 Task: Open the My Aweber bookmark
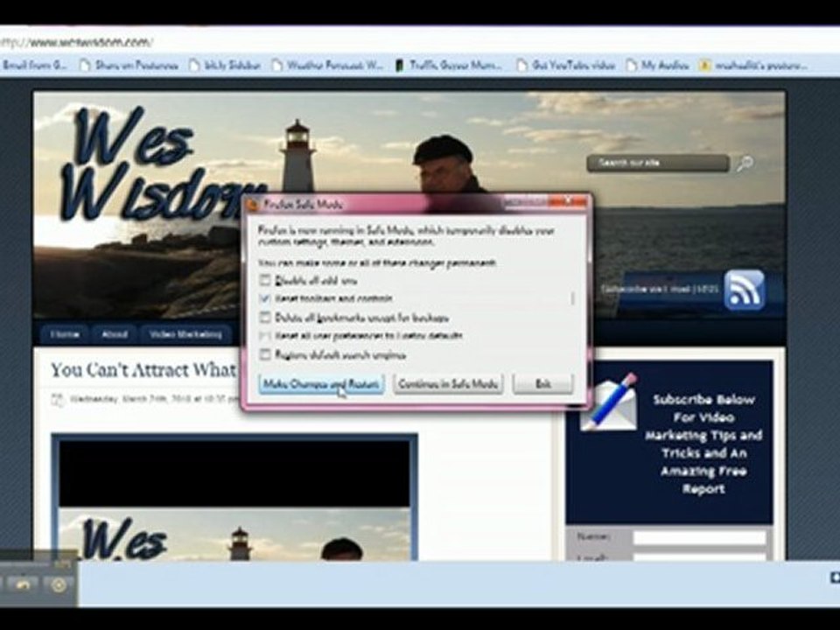[658, 66]
